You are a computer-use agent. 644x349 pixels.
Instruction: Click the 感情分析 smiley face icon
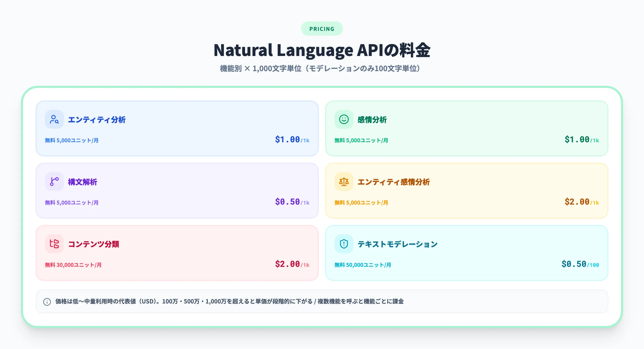pyautogui.click(x=344, y=119)
